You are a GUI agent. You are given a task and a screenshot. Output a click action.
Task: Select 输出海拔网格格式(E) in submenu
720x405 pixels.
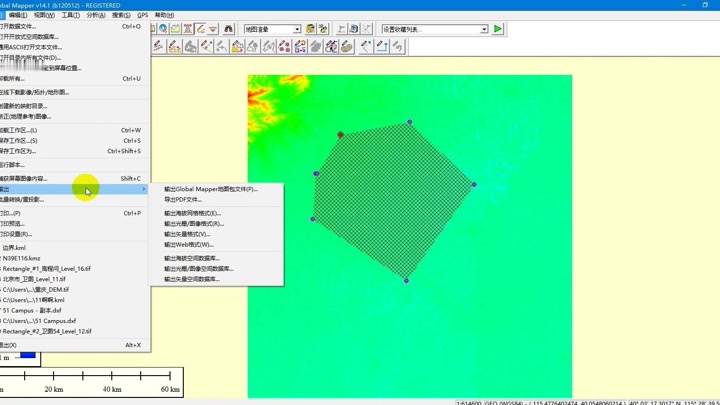point(216,213)
